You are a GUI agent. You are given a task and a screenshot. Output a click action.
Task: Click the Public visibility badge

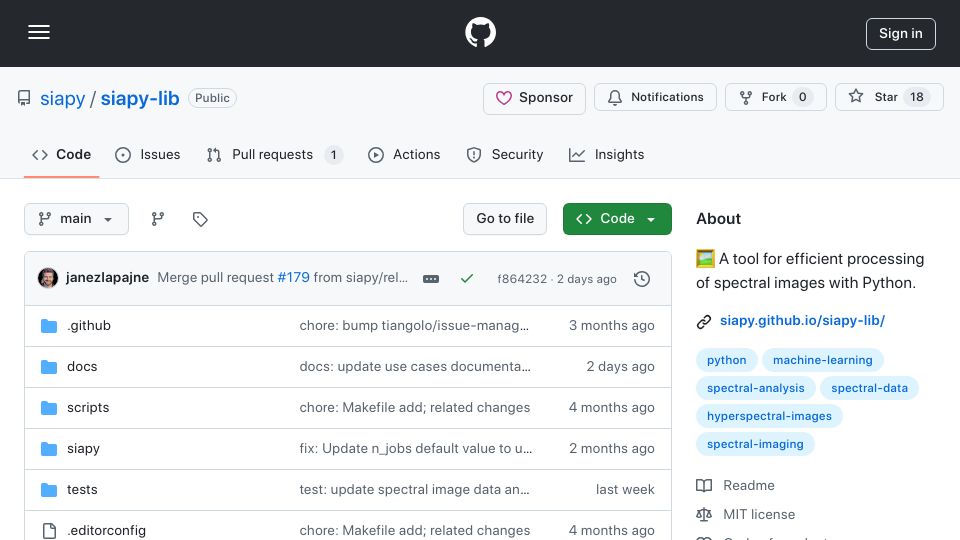click(212, 98)
